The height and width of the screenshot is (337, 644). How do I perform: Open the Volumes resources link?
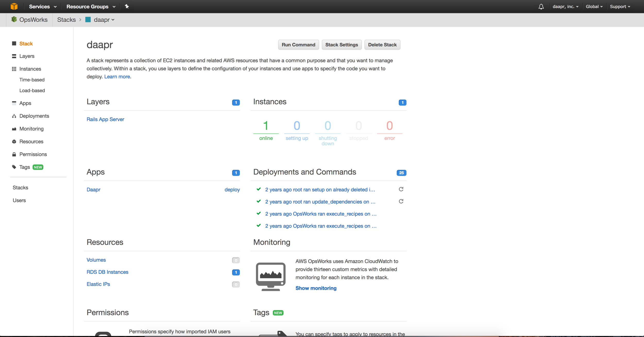click(x=96, y=260)
